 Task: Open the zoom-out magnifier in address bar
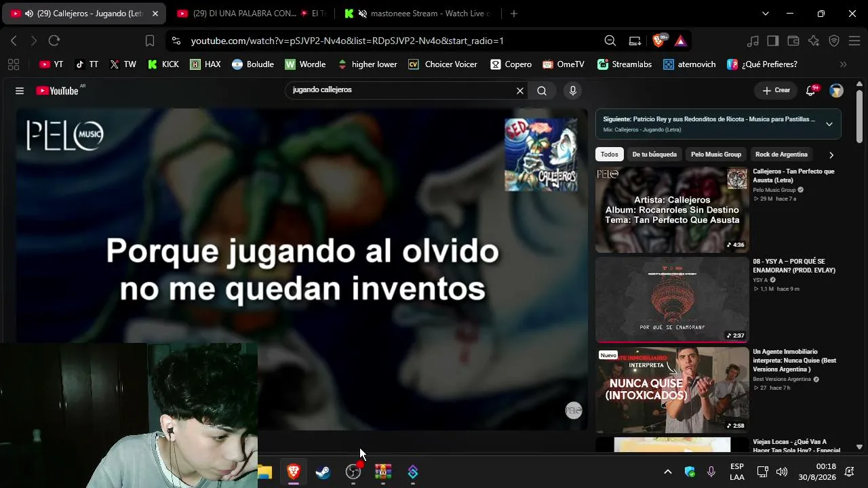click(x=610, y=41)
